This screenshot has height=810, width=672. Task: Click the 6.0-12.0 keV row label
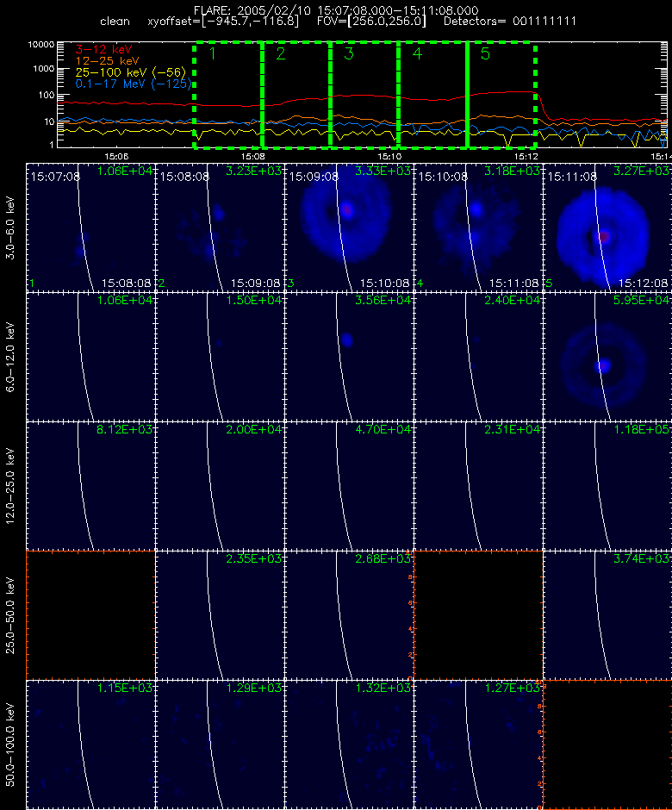(x=10, y=358)
